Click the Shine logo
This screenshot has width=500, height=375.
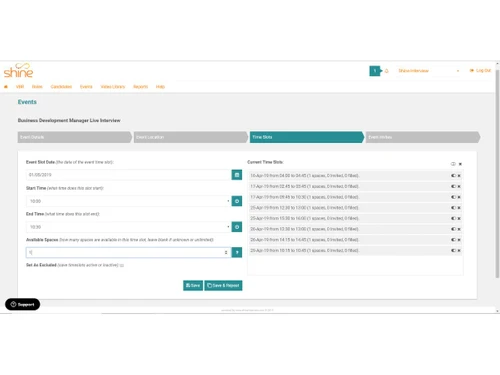click(x=18, y=71)
